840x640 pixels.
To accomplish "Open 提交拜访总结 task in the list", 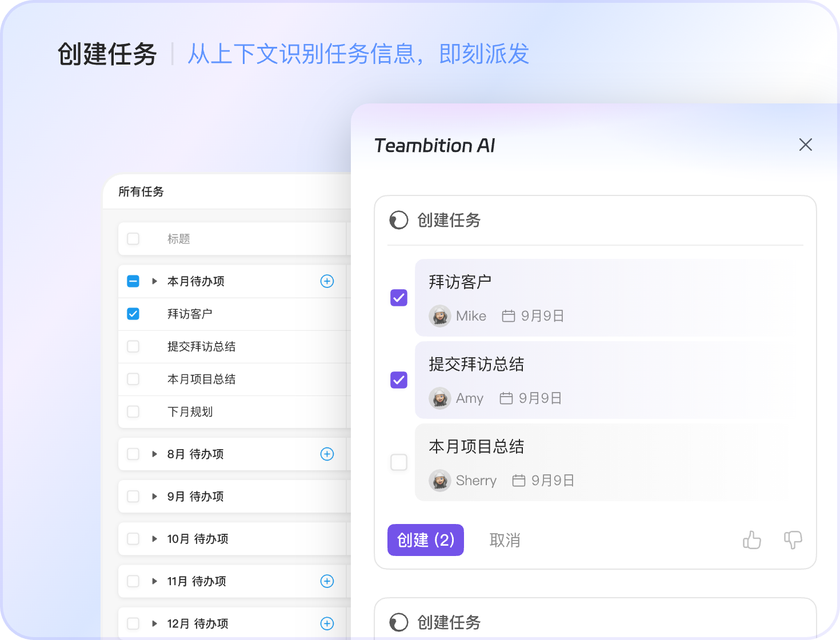I will [x=201, y=346].
